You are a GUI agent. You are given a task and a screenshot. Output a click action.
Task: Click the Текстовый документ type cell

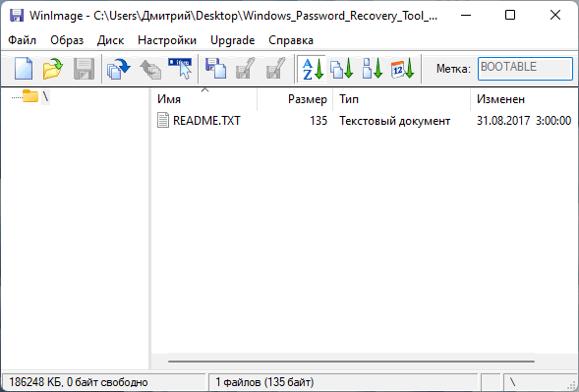pos(395,121)
